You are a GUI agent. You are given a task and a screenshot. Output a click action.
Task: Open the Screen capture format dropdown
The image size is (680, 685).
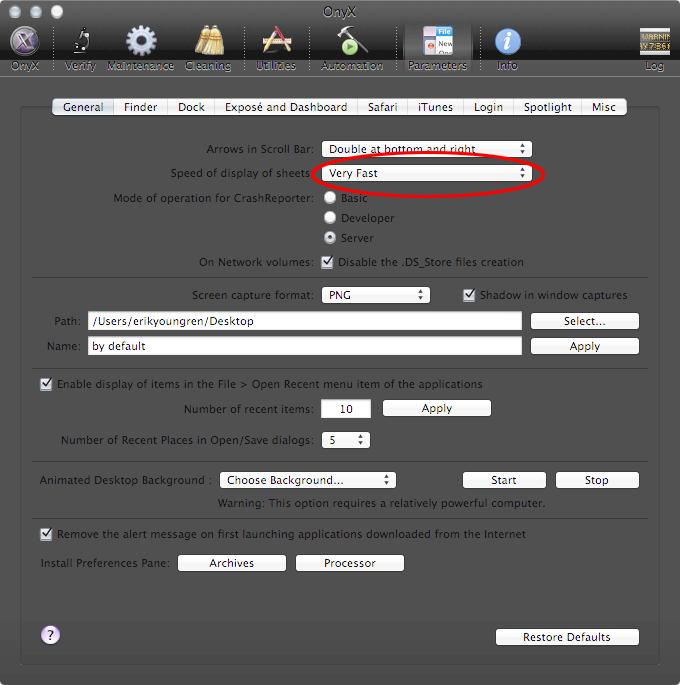tap(376, 295)
